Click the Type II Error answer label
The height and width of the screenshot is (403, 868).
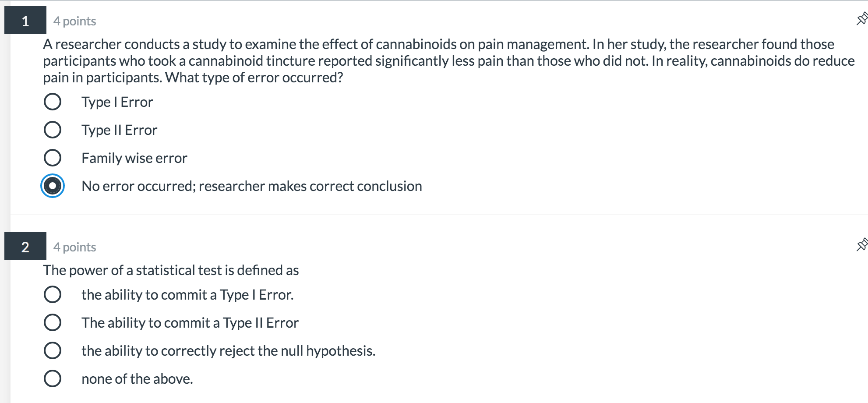[119, 130]
